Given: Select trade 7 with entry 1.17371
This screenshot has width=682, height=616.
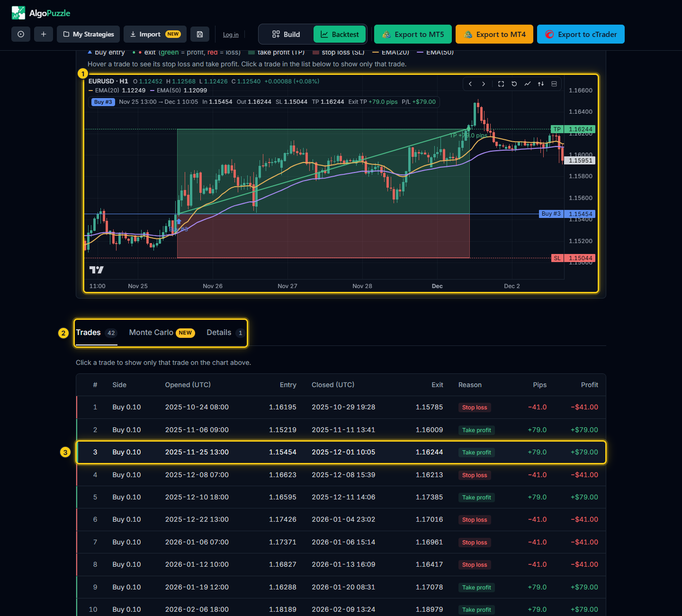Looking at the screenshot, I should (x=341, y=542).
